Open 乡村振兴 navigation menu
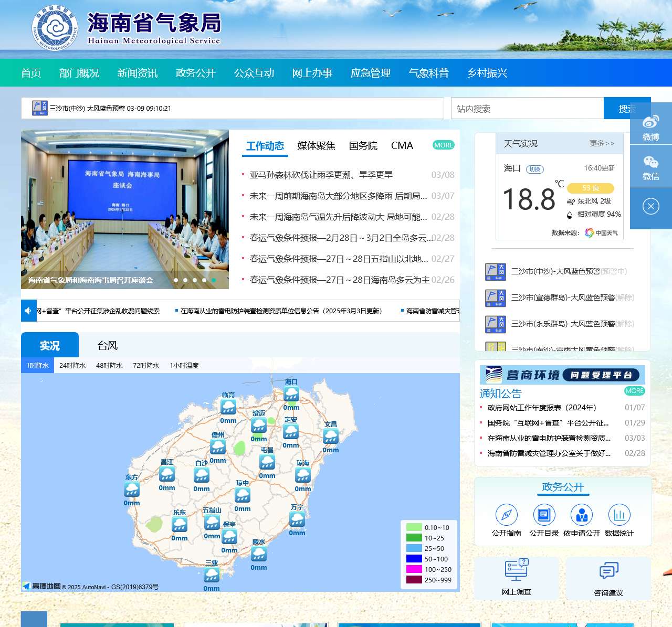 tap(487, 73)
